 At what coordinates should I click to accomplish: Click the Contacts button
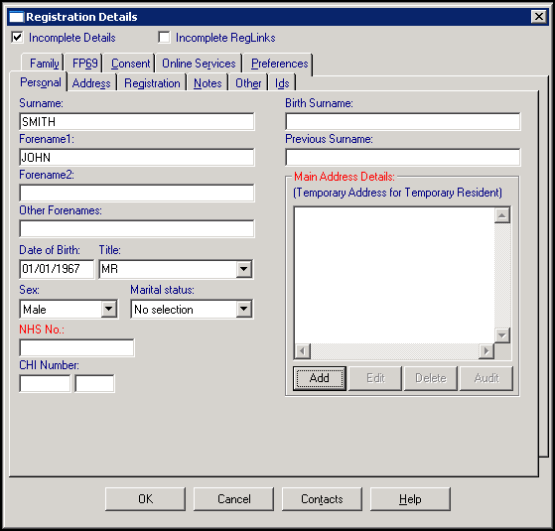point(322,499)
